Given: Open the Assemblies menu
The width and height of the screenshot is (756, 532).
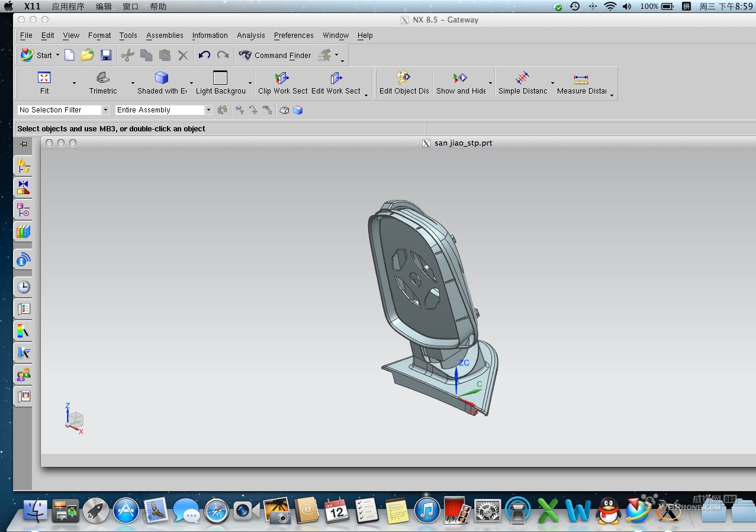Looking at the screenshot, I should pyautogui.click(x=165, y=36).
